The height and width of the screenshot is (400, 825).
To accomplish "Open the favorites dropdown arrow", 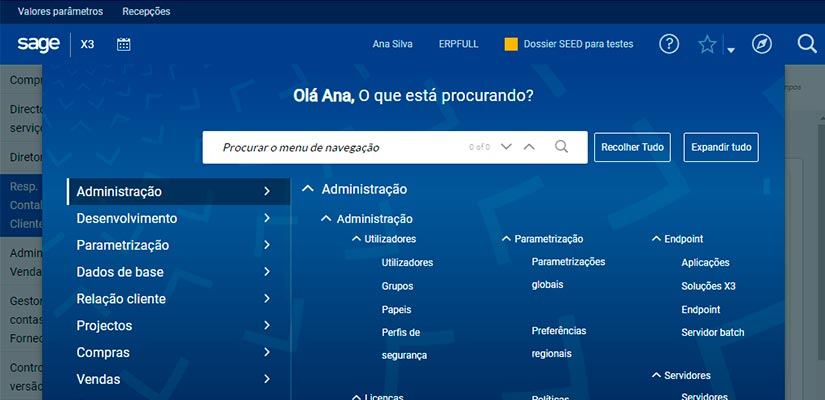I will [731, 50].
